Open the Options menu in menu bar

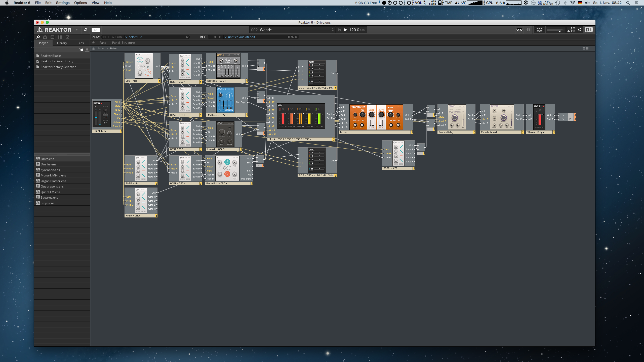point(80,3)
